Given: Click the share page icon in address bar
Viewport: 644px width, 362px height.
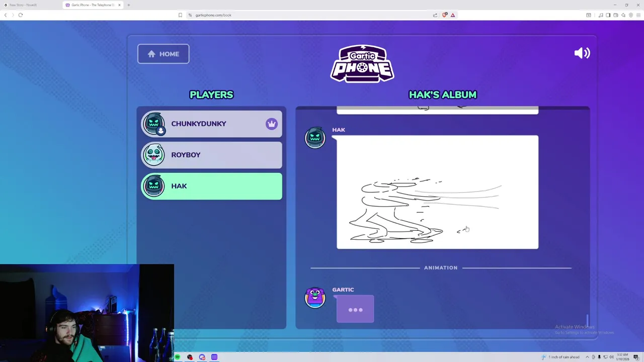Looking at the screenshot, I should pos(435,15).
